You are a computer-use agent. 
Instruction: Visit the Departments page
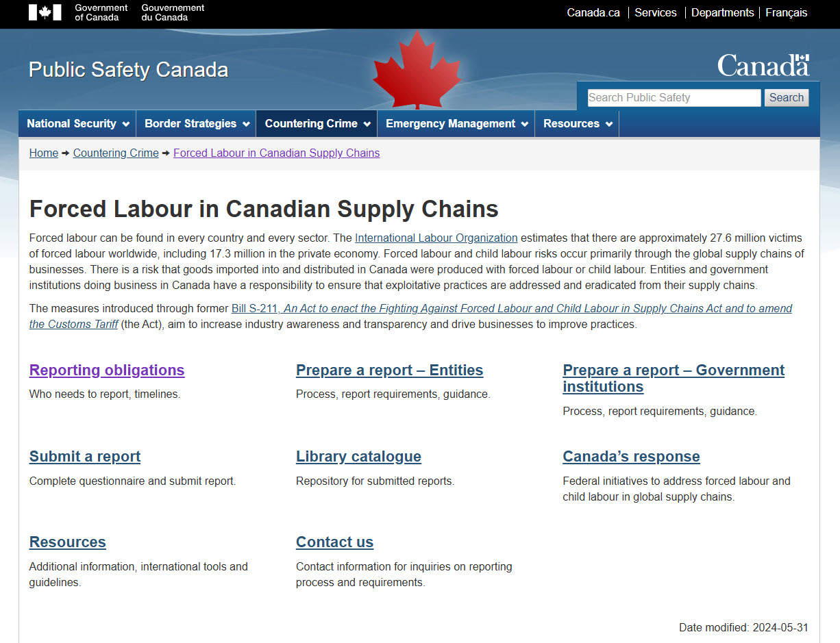[x=723, y=12]
